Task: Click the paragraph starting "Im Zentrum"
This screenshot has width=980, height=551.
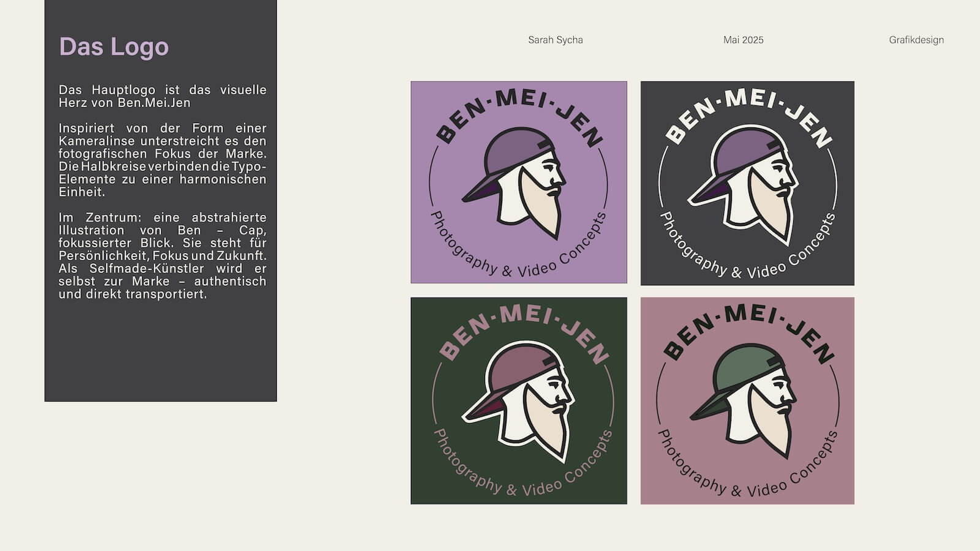Action: (x=162, y=255)
